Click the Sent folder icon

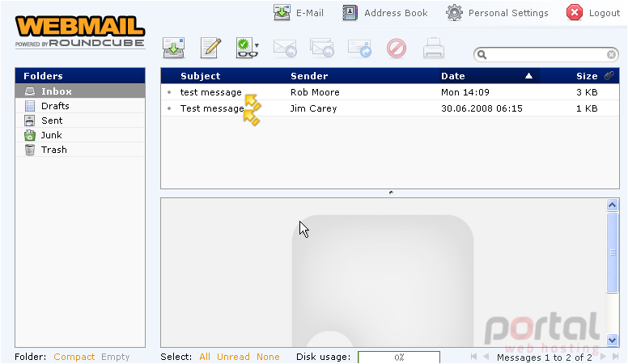click(x=30, y=121)
